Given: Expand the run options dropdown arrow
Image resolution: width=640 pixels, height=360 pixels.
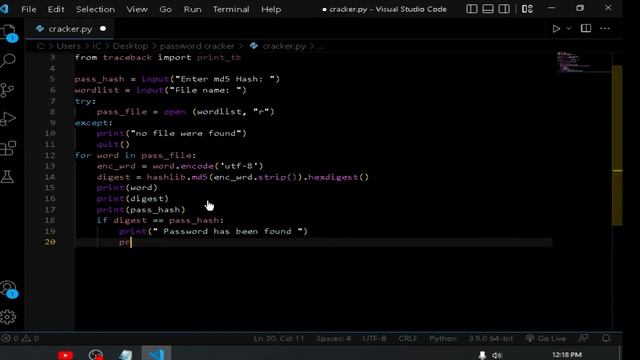Looking at the screenshot, I should click(x=569, y=29).
